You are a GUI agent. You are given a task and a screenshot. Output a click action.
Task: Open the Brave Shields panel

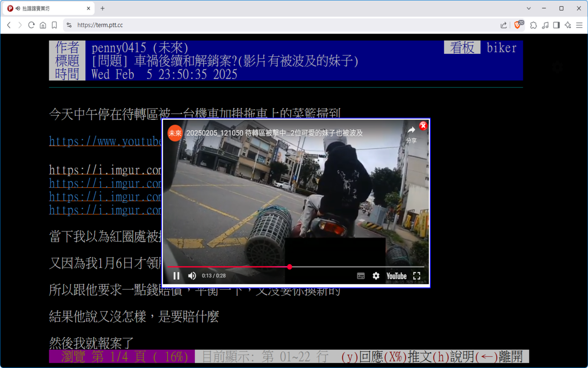[x=518, y=25]
